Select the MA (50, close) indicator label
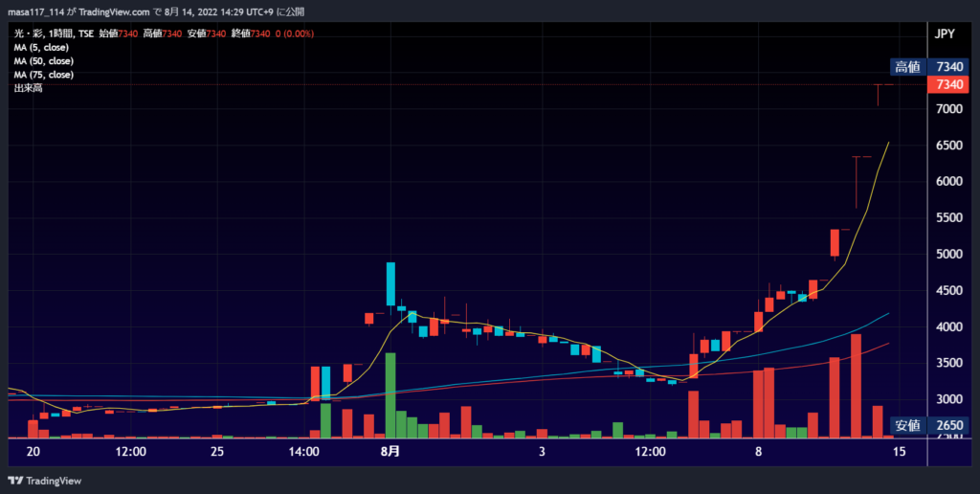The width and height of the screenshot is (980, 494). click(x=44, y=61)
